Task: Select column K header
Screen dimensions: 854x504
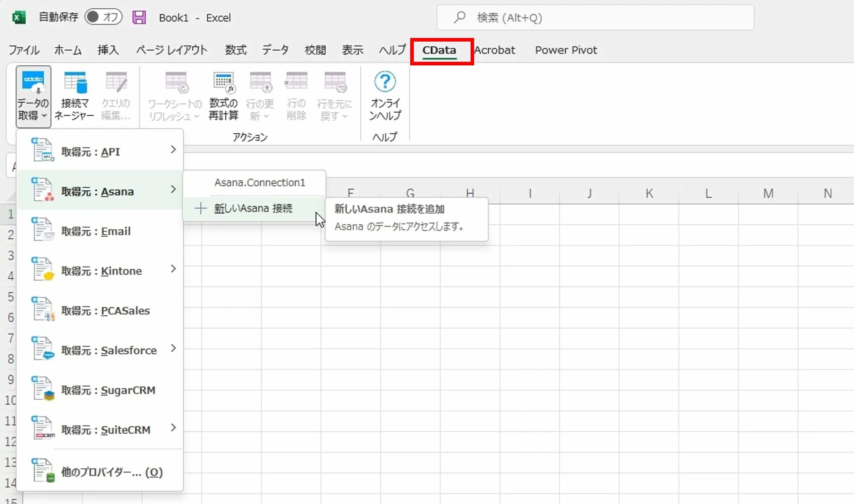Action: [649, 194]
